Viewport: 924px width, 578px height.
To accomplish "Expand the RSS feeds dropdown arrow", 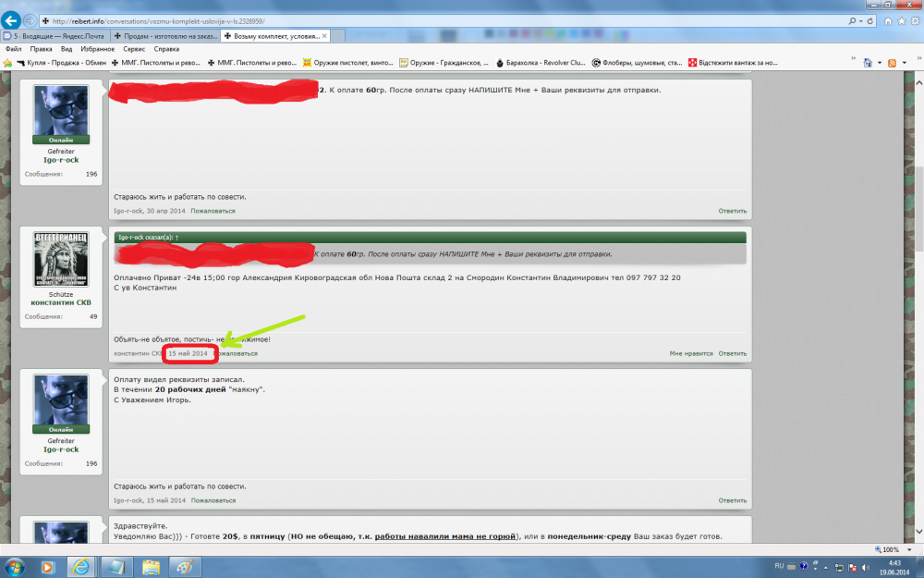I will [904, 63].
